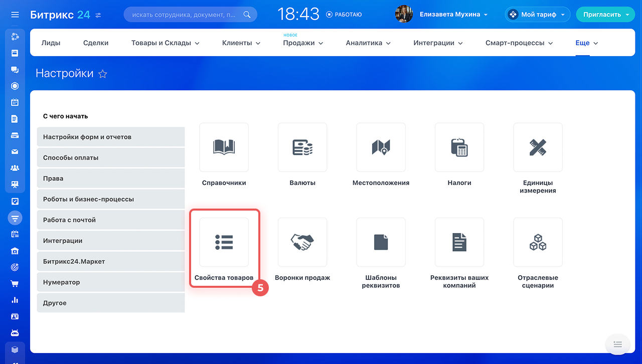
Task: Open the CRM funnel sidebar icon
Action: coord(15,218)
